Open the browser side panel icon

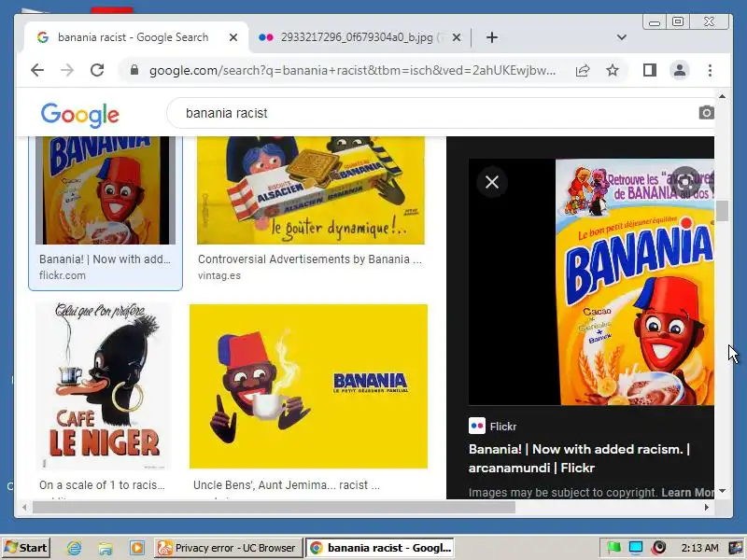[649, 71]
